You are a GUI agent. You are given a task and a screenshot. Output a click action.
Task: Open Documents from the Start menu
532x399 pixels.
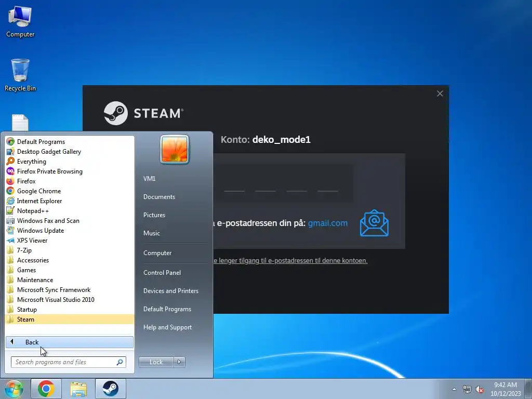click(x=159, y=197)
